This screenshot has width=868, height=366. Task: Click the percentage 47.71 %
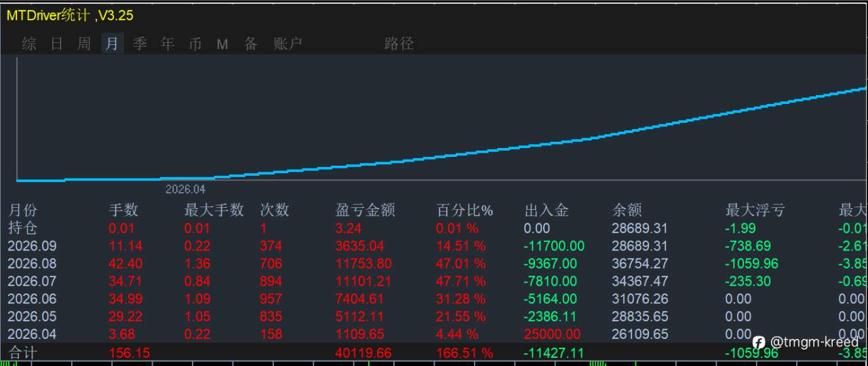point(461,281)
